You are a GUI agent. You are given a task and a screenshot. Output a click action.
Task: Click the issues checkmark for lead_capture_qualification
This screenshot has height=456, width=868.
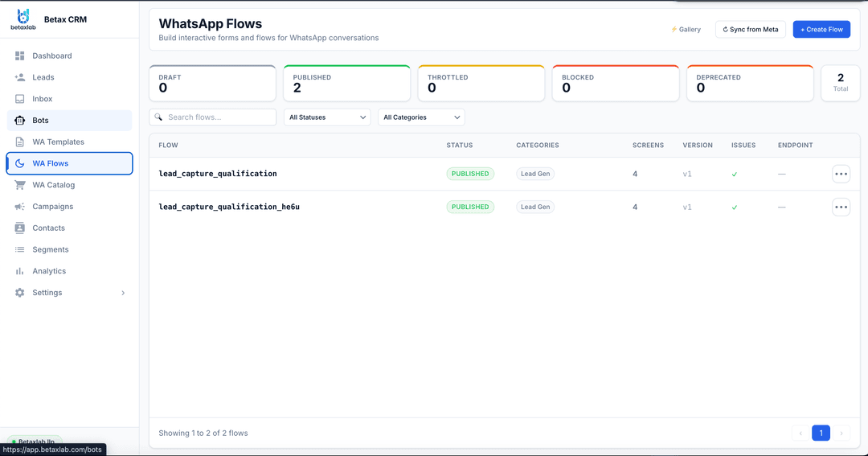[735, 174]
